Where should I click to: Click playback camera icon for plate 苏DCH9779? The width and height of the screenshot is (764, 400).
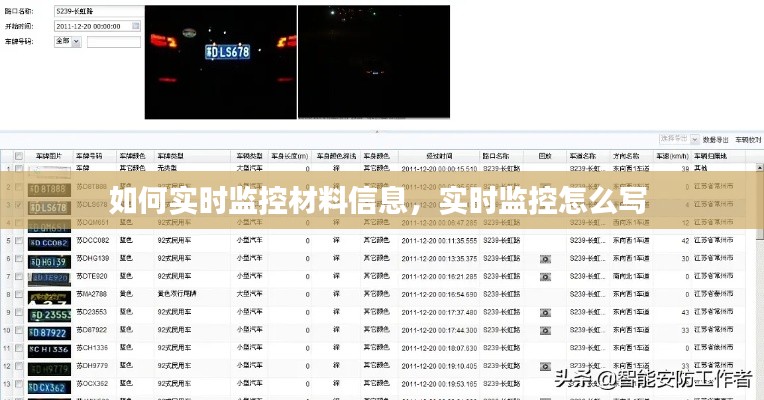coord(545,366)
